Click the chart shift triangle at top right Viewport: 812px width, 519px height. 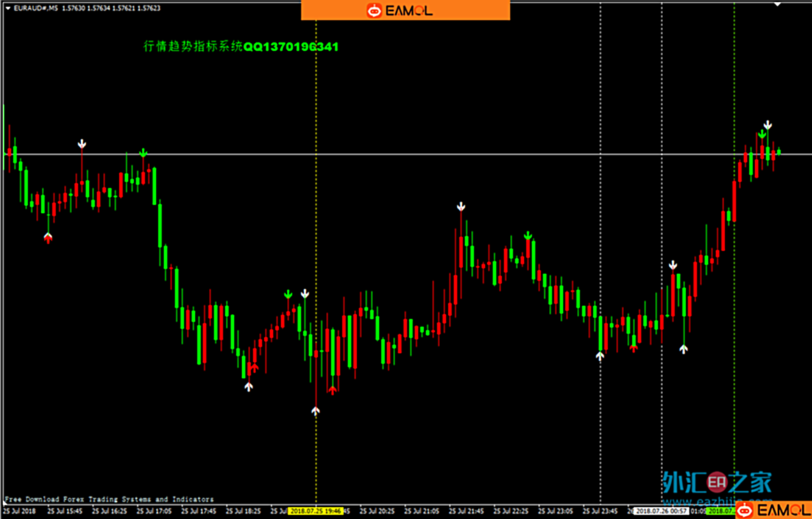[x=778, y=3]
